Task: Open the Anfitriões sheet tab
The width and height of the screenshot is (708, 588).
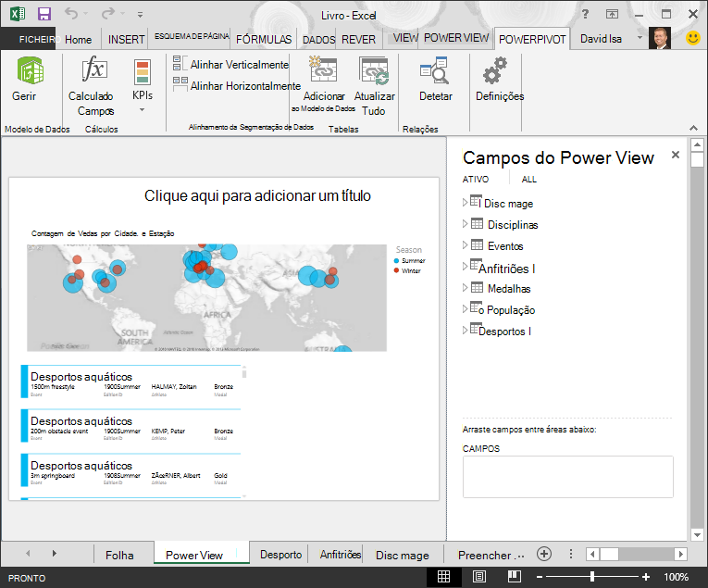Action: (341, 555)
